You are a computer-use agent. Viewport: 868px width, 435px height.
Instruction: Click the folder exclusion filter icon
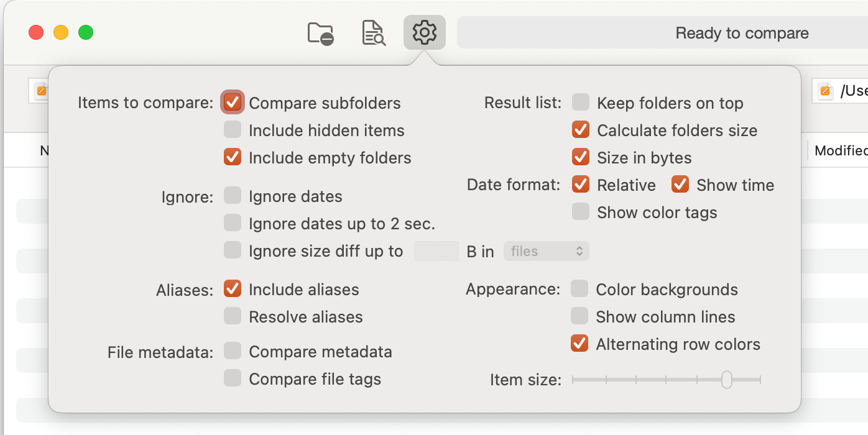pos(321,33)
